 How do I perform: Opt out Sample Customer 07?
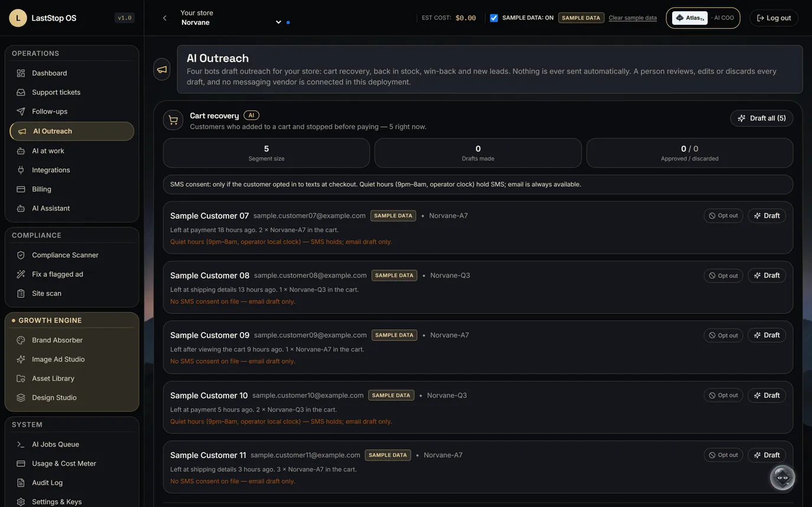(723, 215)
